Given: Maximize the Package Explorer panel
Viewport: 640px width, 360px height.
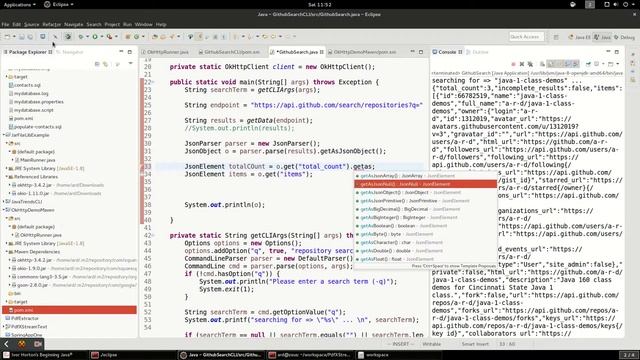Looking at the screenshot, I should [130, 52].
